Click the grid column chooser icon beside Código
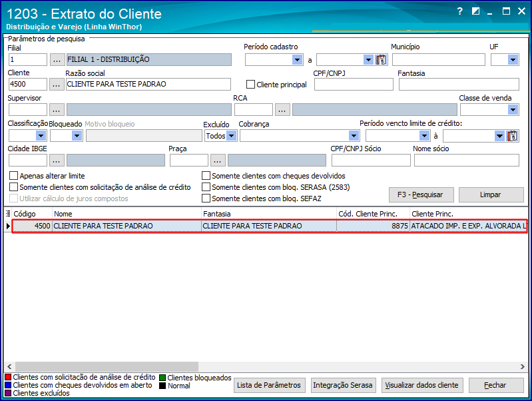532x401 pixels. pos(8,214)
